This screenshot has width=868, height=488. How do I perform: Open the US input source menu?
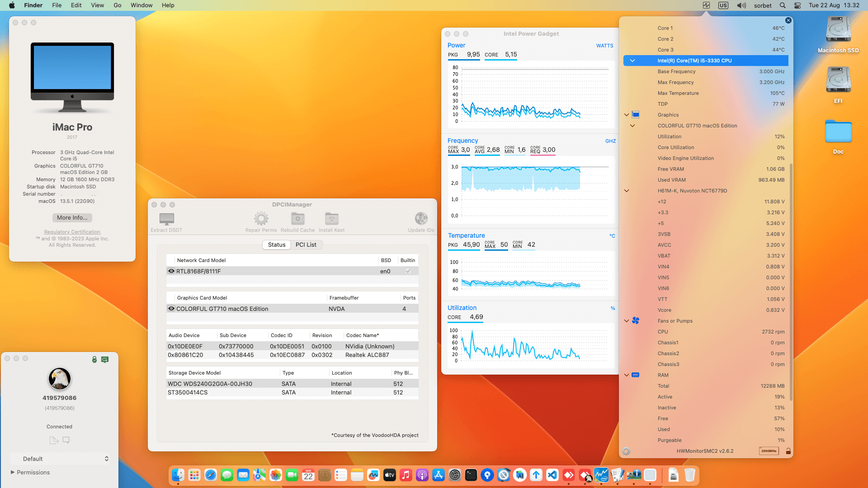[723, 5]
